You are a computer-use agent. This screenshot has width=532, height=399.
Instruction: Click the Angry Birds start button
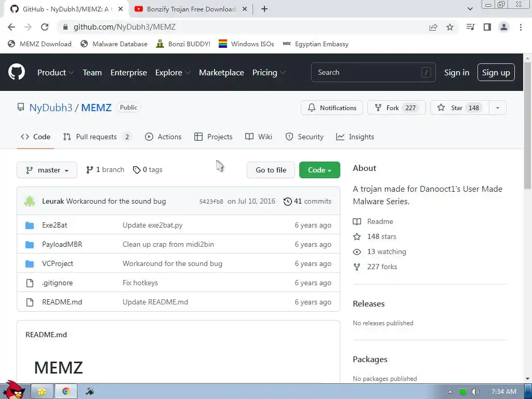pos(14,390)
